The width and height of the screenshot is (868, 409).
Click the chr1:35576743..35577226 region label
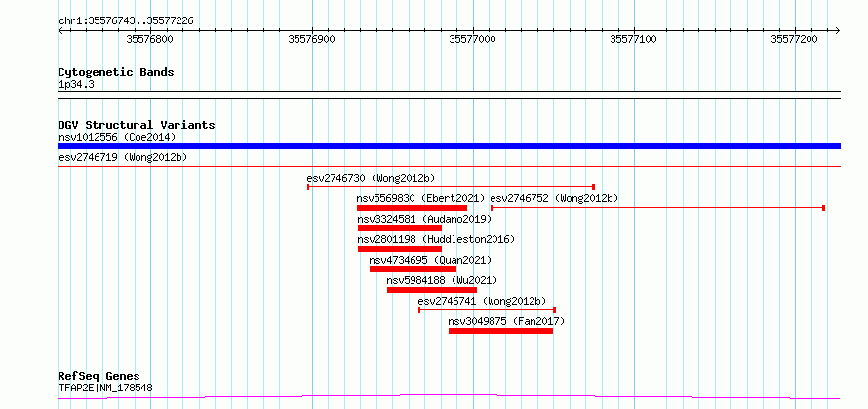coord(126,21)
